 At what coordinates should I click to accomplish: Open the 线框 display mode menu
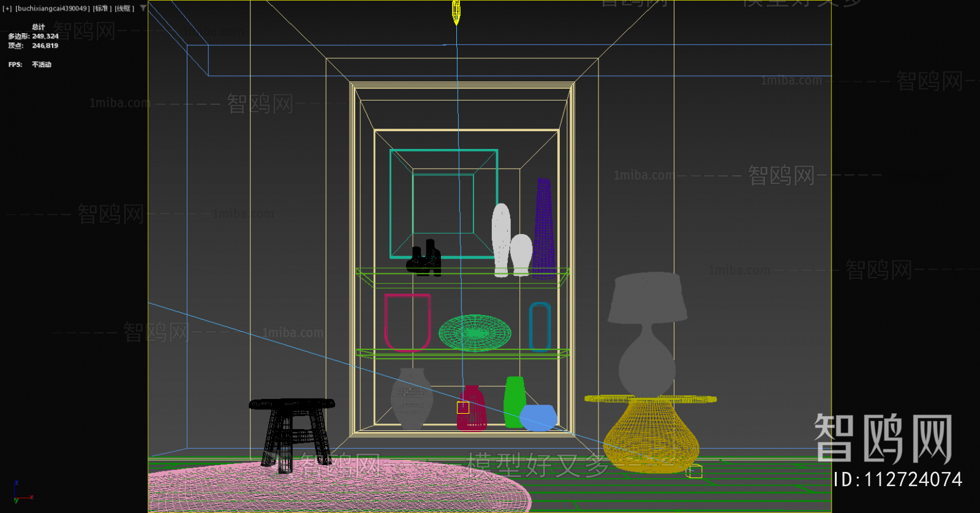click(x=124, y=9)
